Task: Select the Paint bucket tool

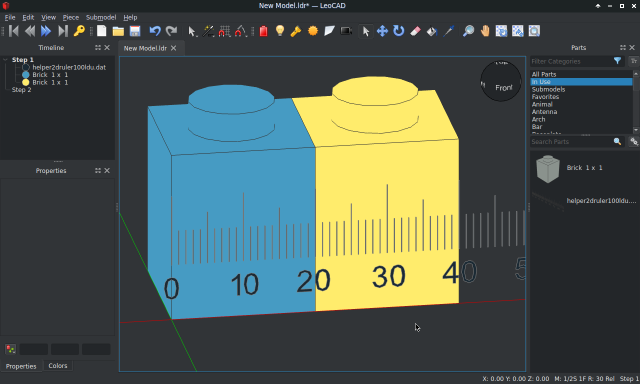Action: point(432,31)
